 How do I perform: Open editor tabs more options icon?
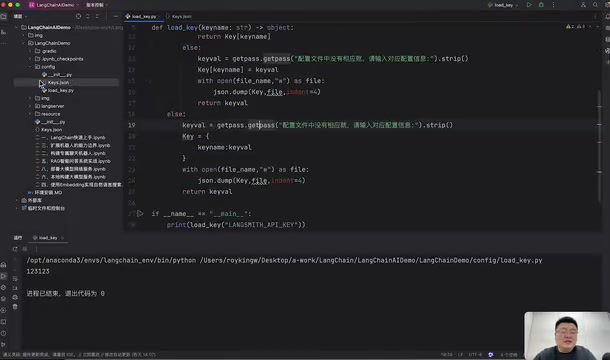pos(595,16)
